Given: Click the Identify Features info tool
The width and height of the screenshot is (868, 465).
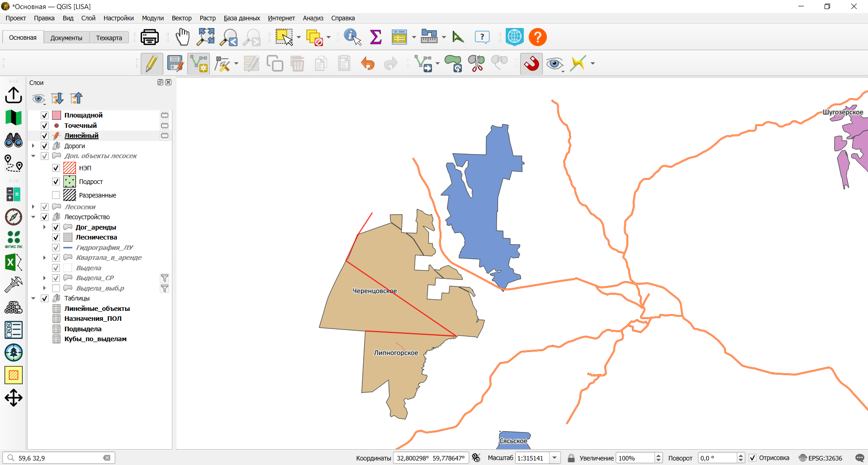Looking at the screenshot, I should pyautogui.click(x=352, y=37).
